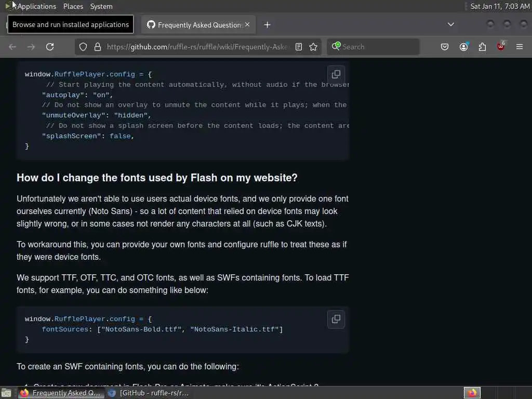Image resolution: width=532 pixels, height=399 pixels.
Task: Open the Firefox hamburger application menu
Action: coord(520,47)
